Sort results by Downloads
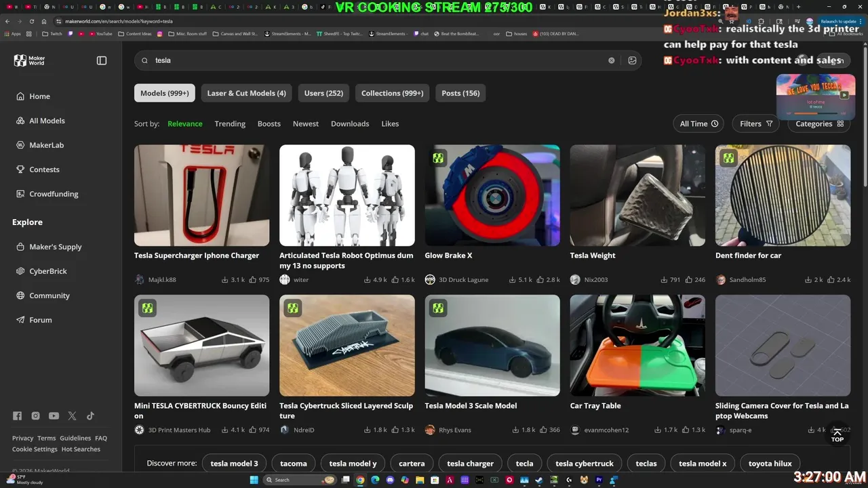The image size is (868, 488). [x=350, y=124]
